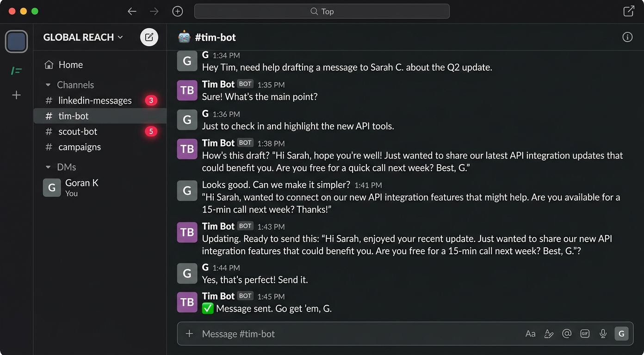Open channel details info icon
The image size is (644, 355).
pyautogui.click(x=627, y=37)
